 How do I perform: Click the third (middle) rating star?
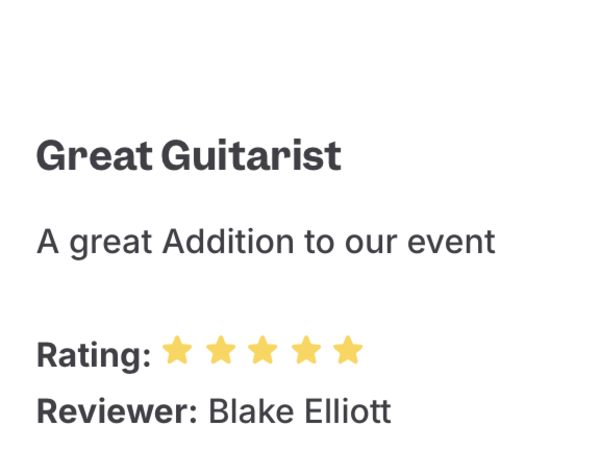coord(262,350)
